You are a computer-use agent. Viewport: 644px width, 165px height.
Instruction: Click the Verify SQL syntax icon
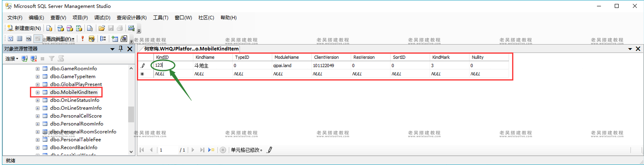[92, 39]
